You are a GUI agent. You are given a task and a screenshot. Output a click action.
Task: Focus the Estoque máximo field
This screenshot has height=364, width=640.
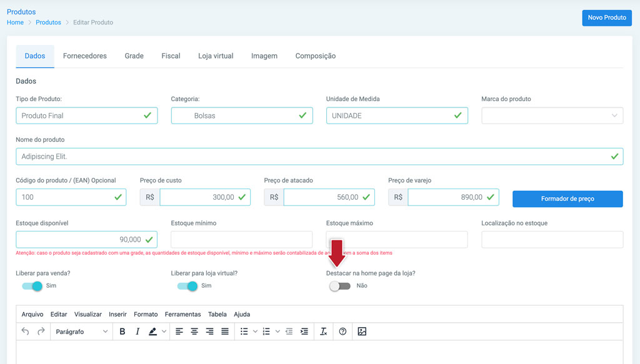[x=397, y=240]
